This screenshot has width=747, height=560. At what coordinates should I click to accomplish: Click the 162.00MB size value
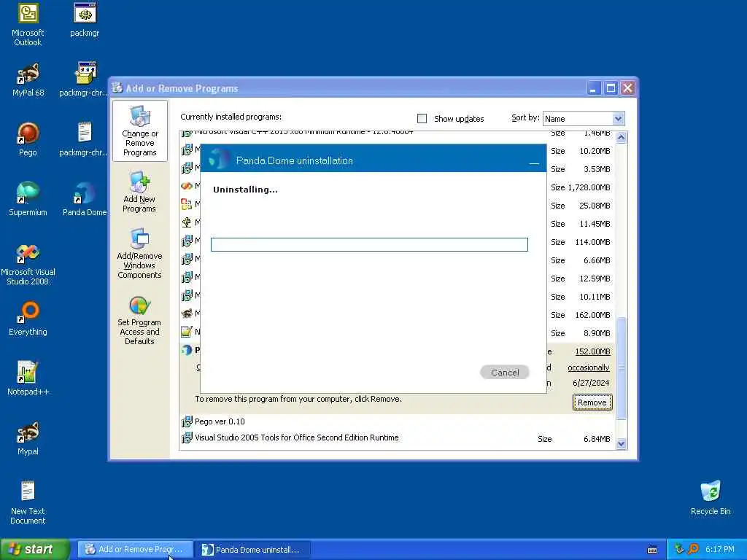(x=592, y=315)
